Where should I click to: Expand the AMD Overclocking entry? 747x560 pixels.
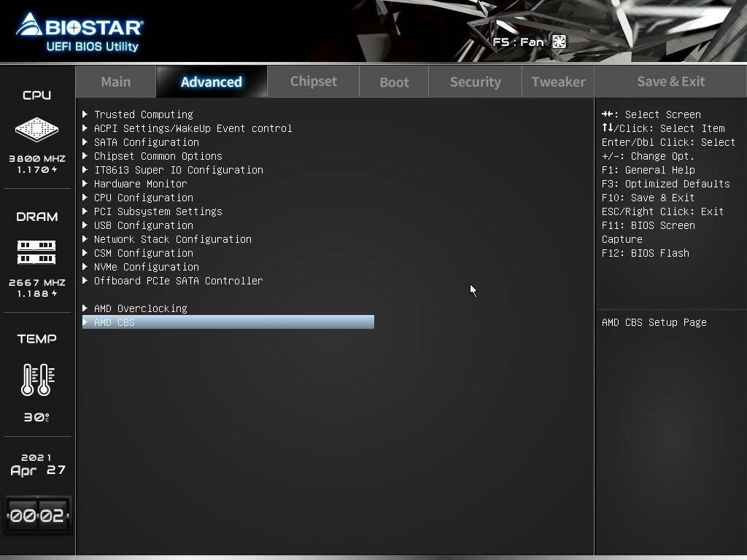pos(140,308)
